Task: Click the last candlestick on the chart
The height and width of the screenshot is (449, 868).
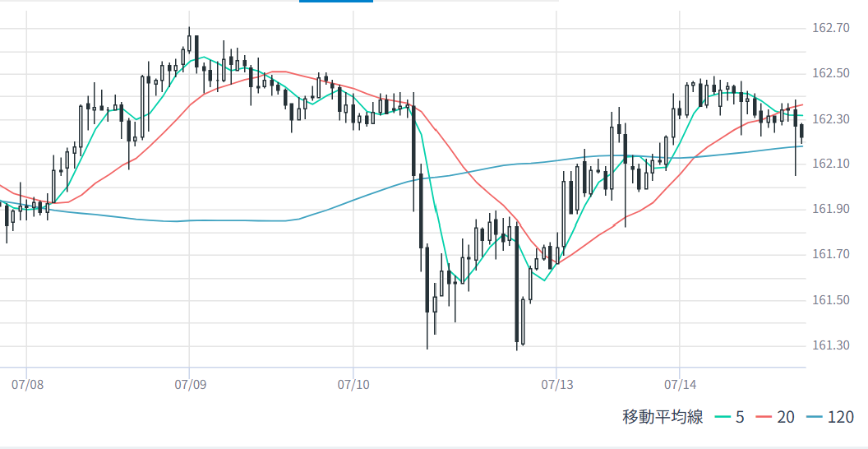Action: pyautogui.click(x=801, y=133)
